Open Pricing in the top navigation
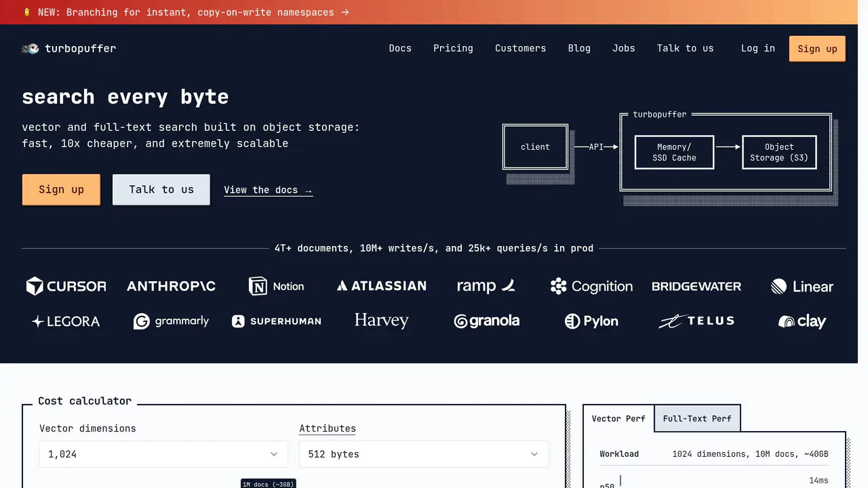The height and width of the screenshot is (488, 868). click(453, 48)
